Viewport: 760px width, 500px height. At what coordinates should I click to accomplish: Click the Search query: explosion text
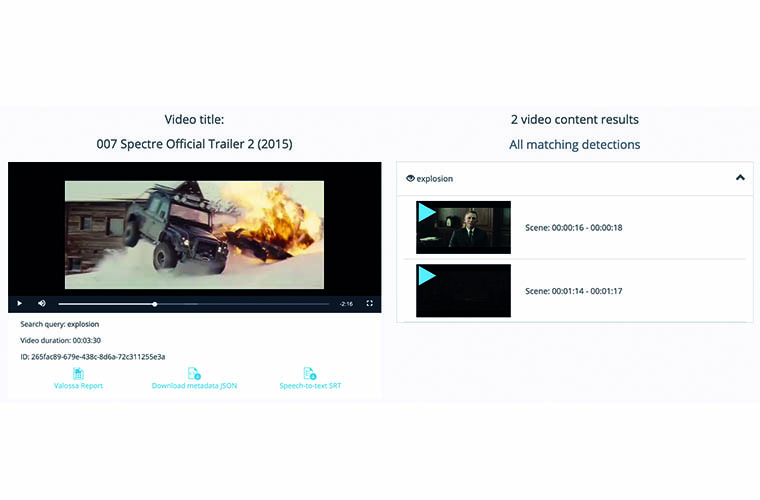click(60, 324)
